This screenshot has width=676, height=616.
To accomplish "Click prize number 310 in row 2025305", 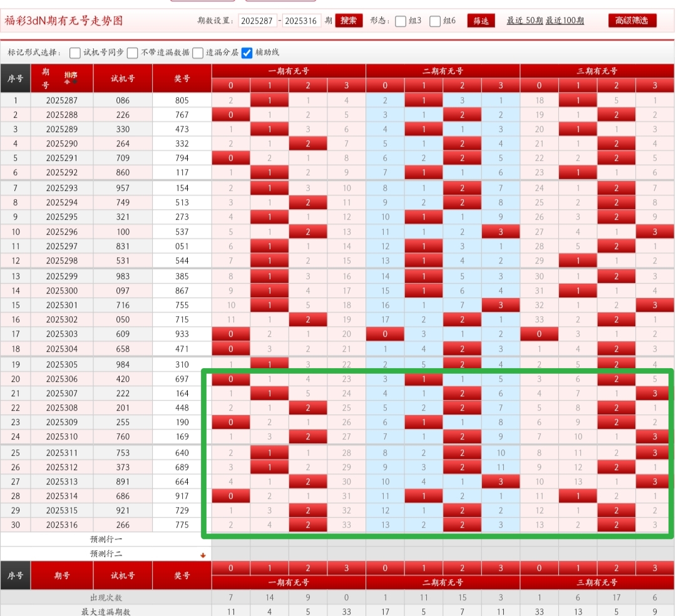I will click(x=182, y=365).
